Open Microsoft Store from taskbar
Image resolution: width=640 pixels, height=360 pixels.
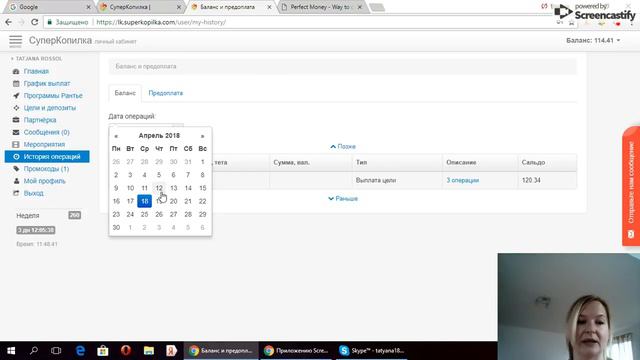click(x=103, y=351)
